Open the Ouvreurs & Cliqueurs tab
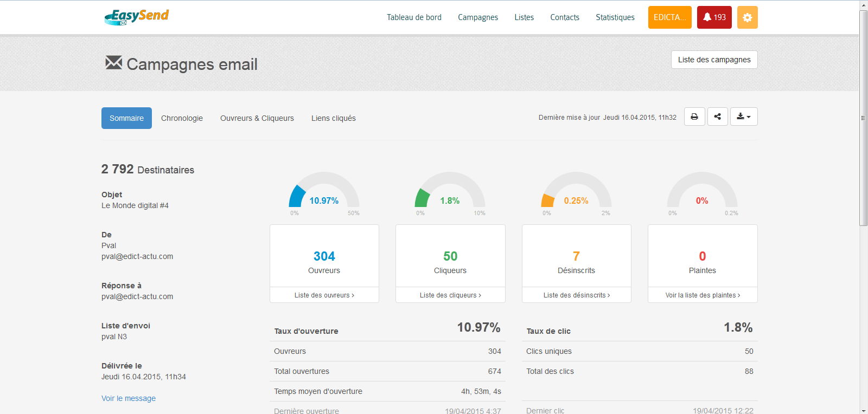This screenshot has height=414, width=868. [257, 118]
